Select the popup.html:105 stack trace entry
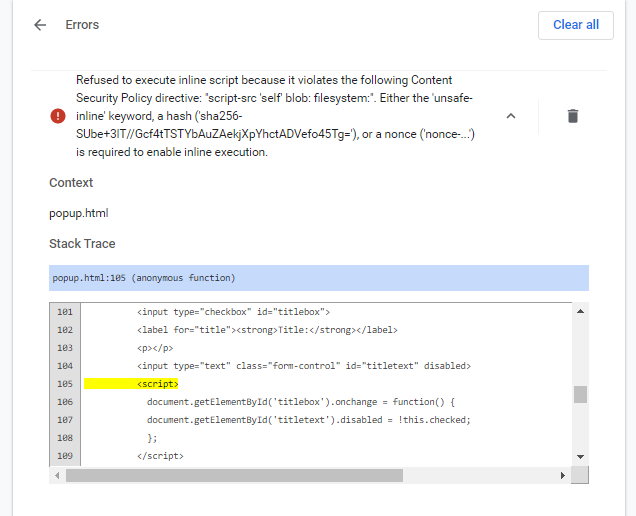This screenshot has height=516, width=636. [319, 278]
